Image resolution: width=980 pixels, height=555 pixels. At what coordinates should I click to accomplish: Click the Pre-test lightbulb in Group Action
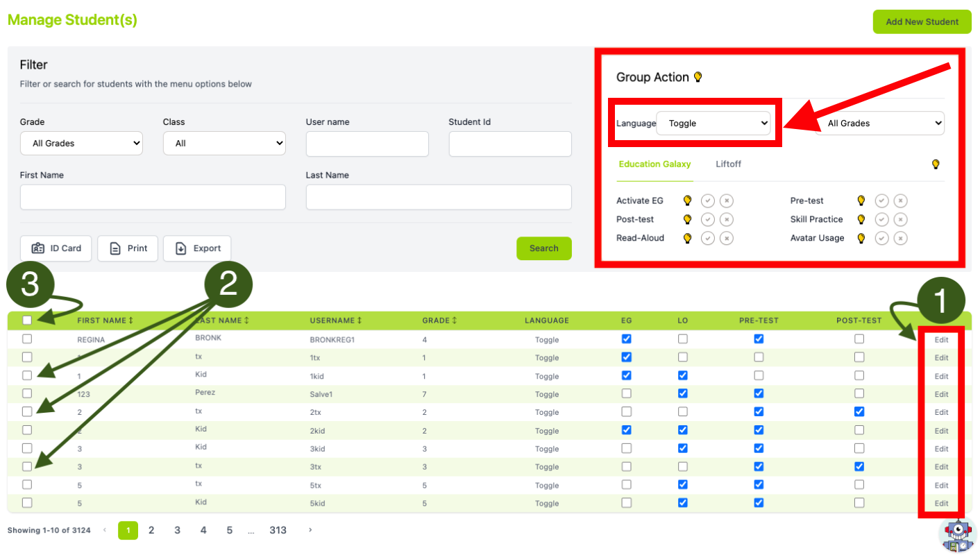click(x=861, y=200)
